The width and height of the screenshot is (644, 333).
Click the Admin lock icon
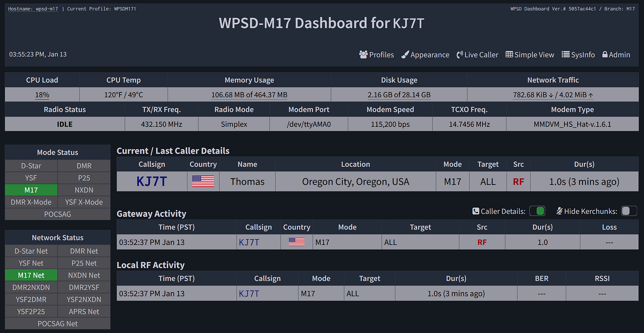point(605,54)
